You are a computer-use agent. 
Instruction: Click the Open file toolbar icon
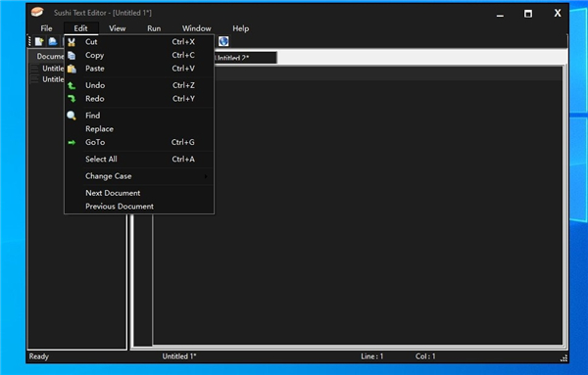tap(53, 41)
